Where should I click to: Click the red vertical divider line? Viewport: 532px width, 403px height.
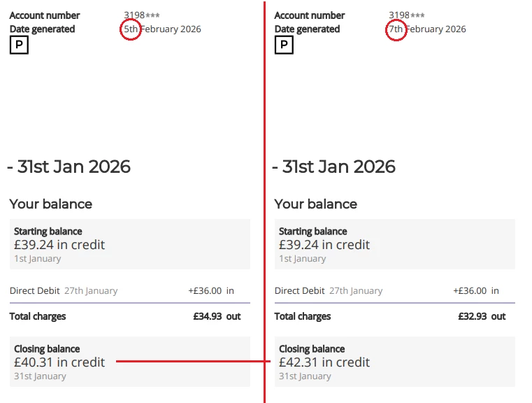265,210
